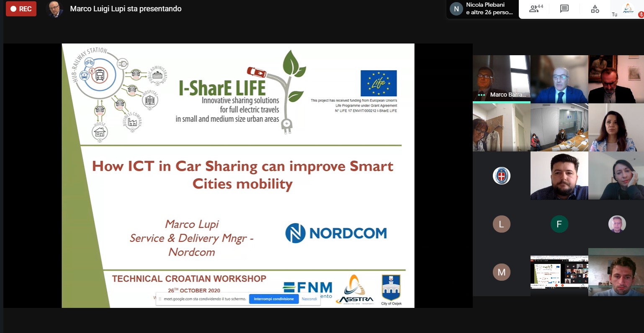
Task: Click the drag handle of the sharing notification bar
Action: click(160, 299)
